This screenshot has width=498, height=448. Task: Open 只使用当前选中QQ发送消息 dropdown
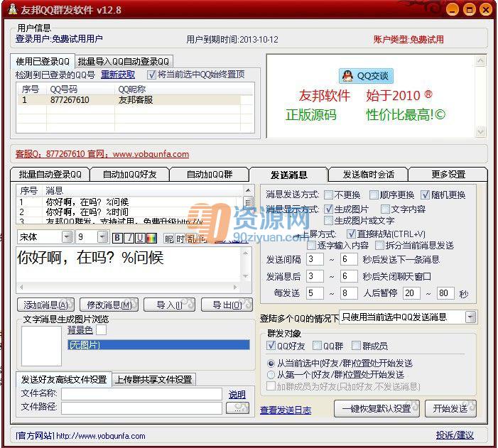point(471,317)
